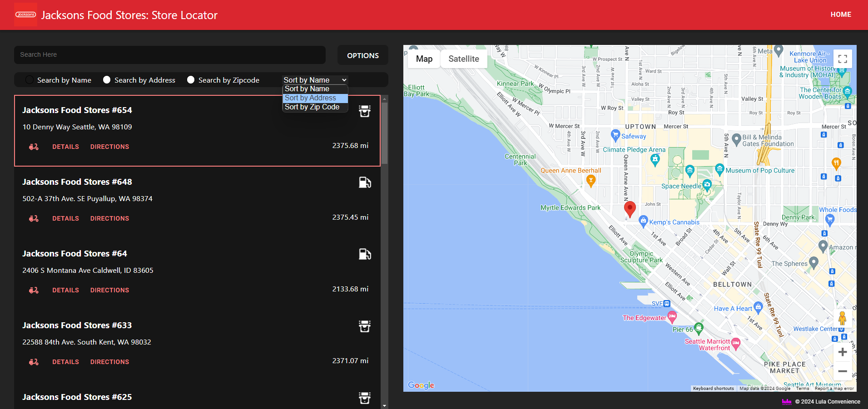Select the Search by Zipcode radio button

(x=191, y=80)
